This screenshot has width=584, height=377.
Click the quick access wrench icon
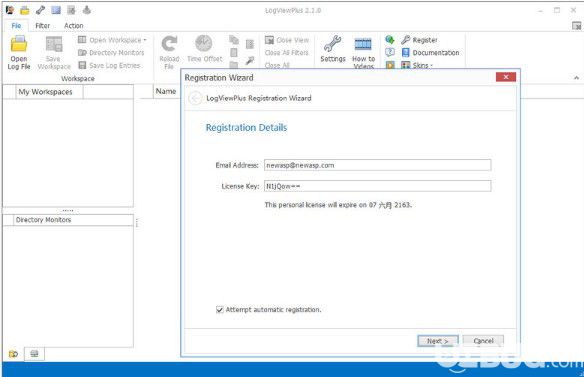pos(40,10)
